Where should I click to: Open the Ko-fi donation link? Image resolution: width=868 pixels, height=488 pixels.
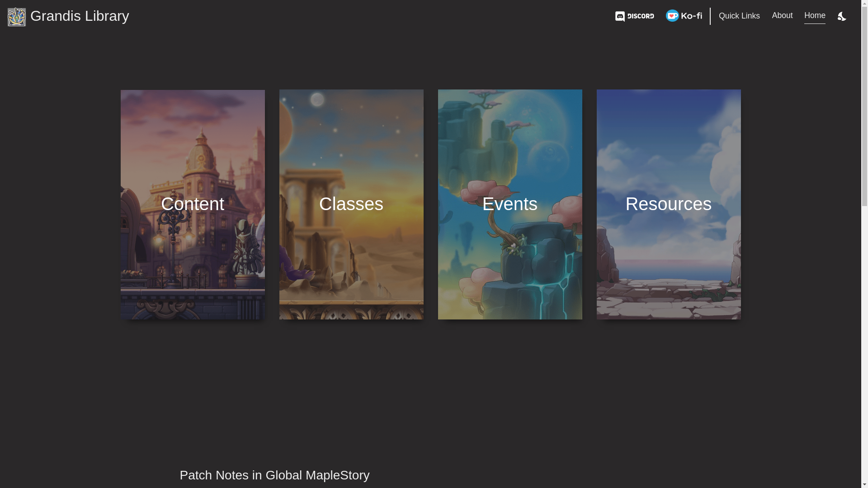click(x=684, y=16)
